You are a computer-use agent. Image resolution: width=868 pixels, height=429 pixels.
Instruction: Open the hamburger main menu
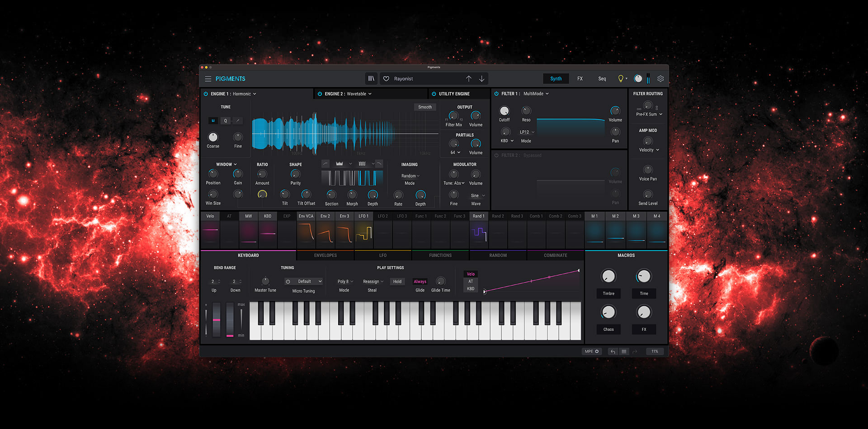tap(208, 79)
